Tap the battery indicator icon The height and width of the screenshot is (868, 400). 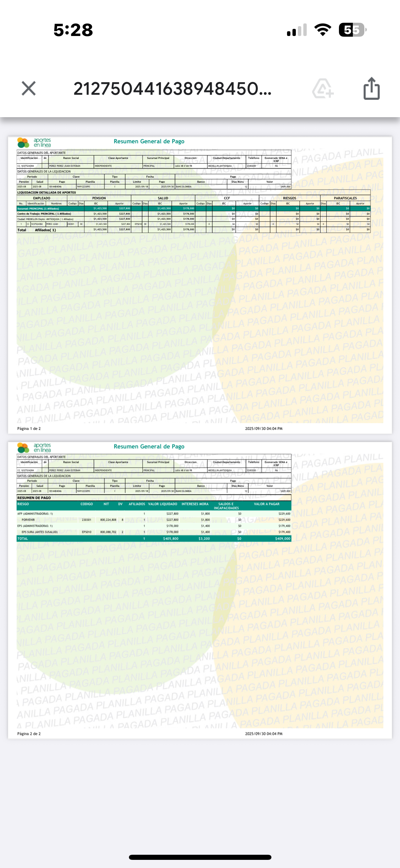(x=352, y=30)
